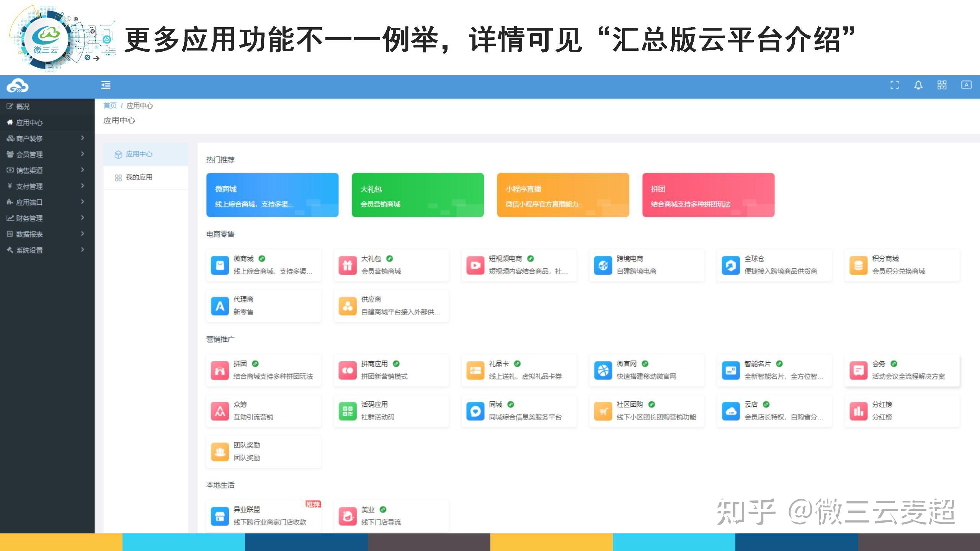Select the 短视频电商 application icon
The width and height of the screenshot is (980, 551).
click(475, 265)
